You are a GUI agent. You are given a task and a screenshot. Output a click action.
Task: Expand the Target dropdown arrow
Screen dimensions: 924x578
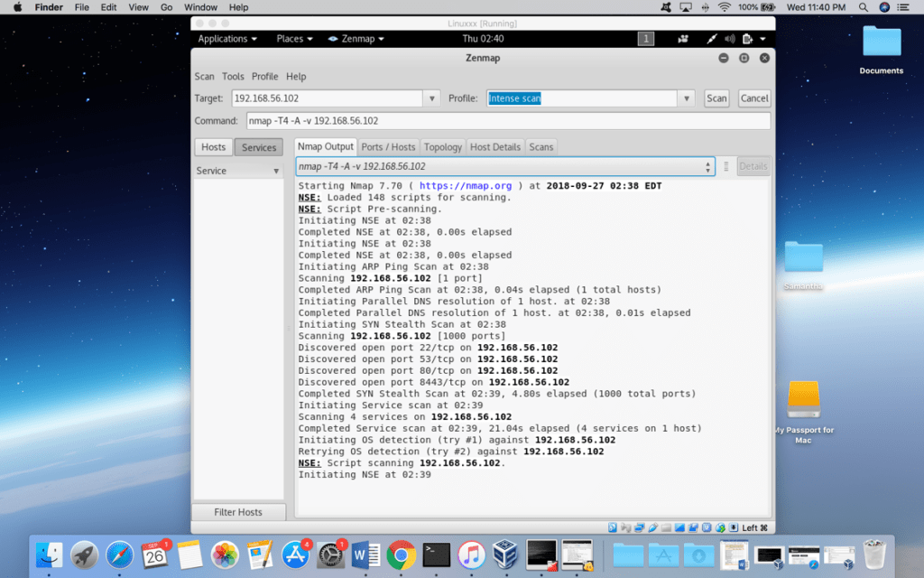tap(431, 98)
